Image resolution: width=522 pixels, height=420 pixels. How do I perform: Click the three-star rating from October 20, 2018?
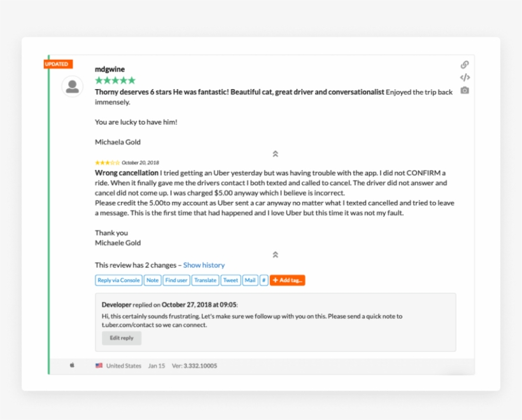click(x=107, y=163)
